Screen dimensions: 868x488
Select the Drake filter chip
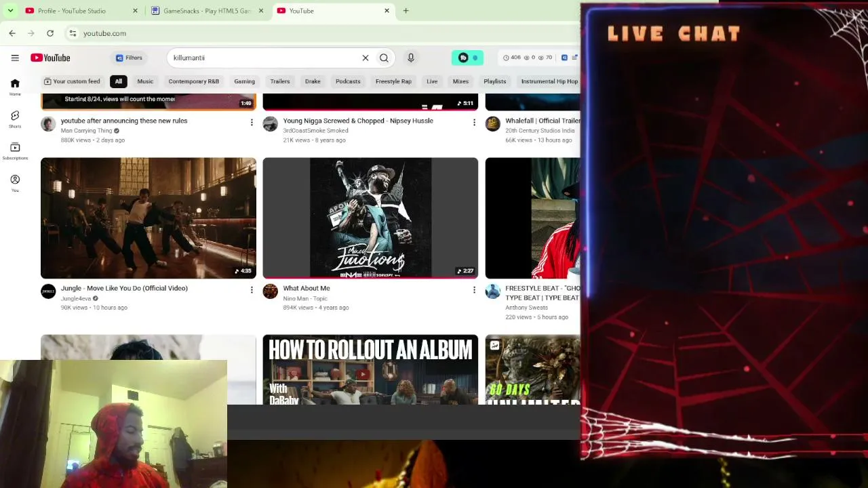[313, 81]
